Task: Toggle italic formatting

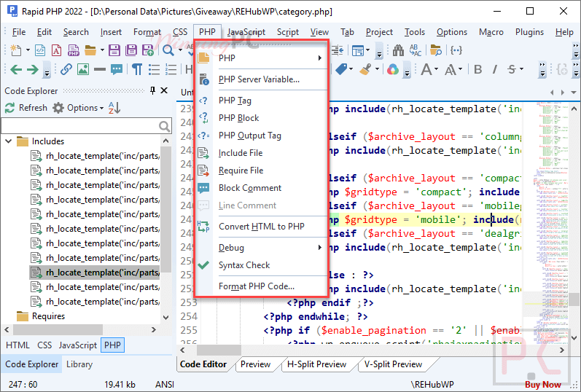Action: [495, 69]
